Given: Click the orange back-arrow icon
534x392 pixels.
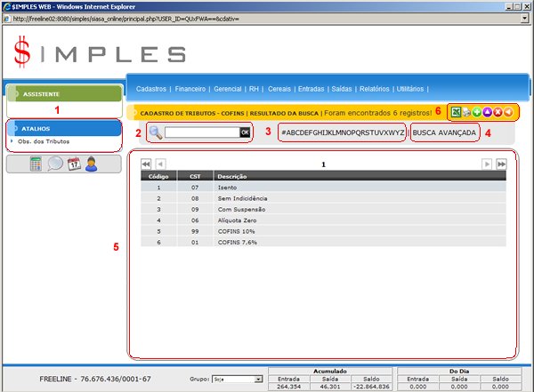Looking at the screenshot, I should [507, 112].
